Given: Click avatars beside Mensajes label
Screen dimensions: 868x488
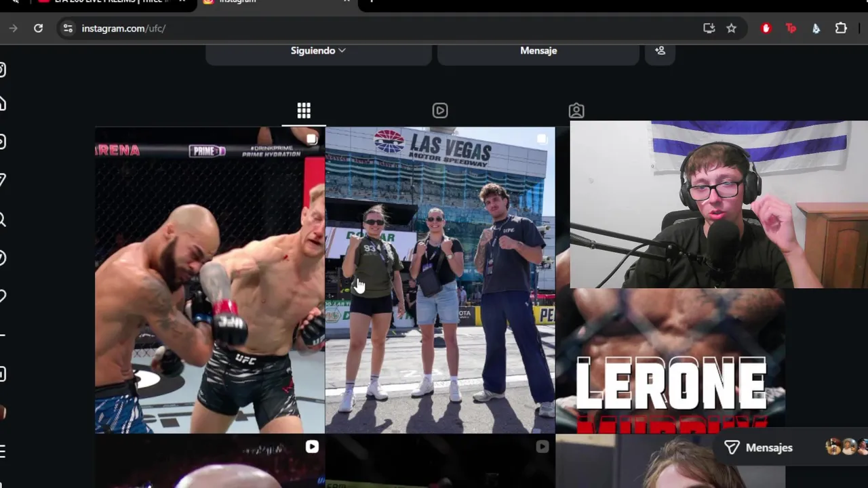Looking at the screenshot, I should tap(846, 447).
